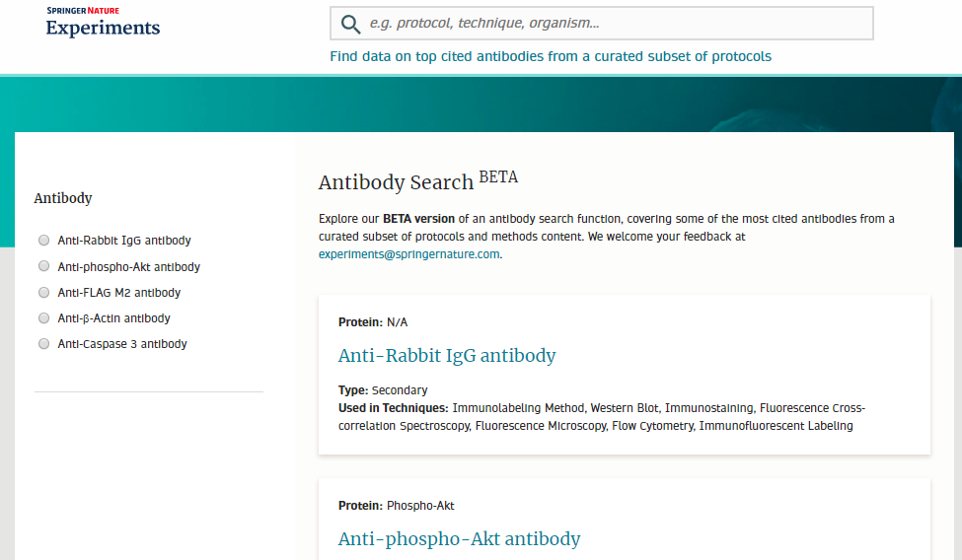This screenshot has width=962, height=560.
Task: Open the 'Find data on top cited antibodies' link
Action: pos(551,56)
